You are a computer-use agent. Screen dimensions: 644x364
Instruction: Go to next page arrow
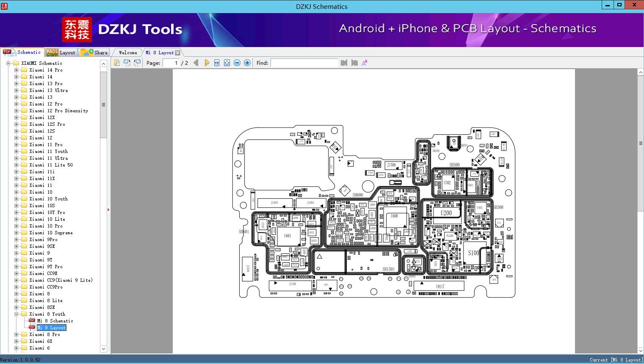pyautogui.click(x=207, y=63)
